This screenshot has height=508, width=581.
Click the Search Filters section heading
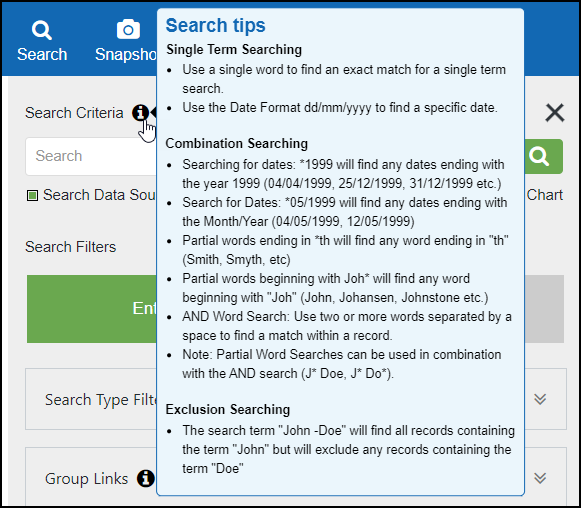(x=70, y=247)
